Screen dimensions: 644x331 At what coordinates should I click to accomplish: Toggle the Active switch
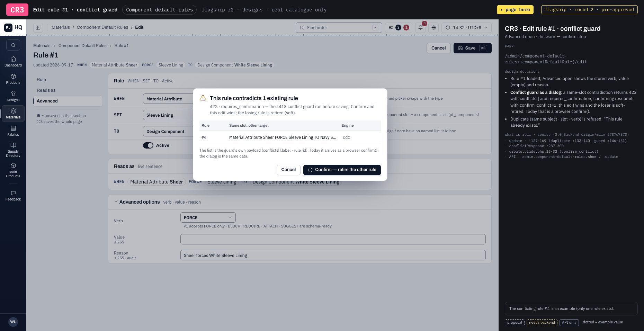[148, 145]
